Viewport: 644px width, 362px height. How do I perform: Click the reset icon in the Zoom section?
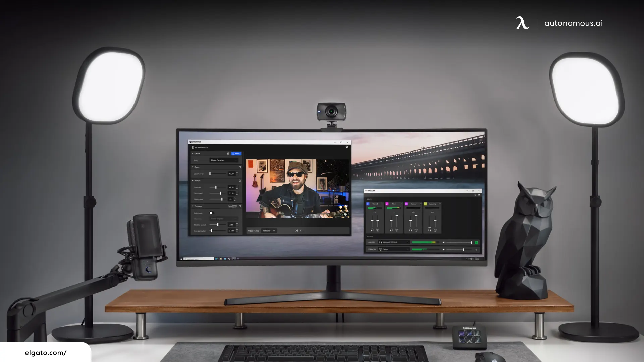coord(240,167)
